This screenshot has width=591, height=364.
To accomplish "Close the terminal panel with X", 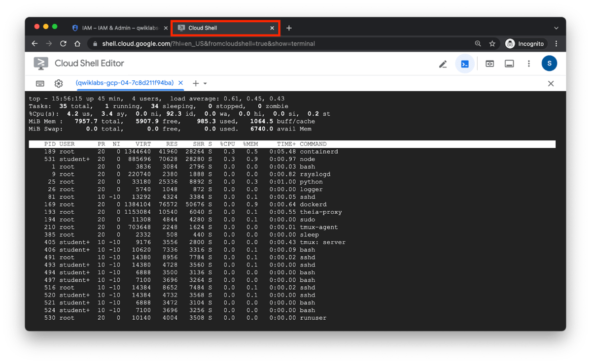I will tap(551, 83).
